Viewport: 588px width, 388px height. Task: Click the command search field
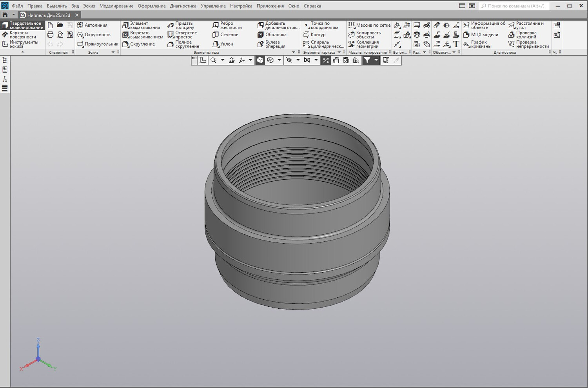(x=514, y=6)
